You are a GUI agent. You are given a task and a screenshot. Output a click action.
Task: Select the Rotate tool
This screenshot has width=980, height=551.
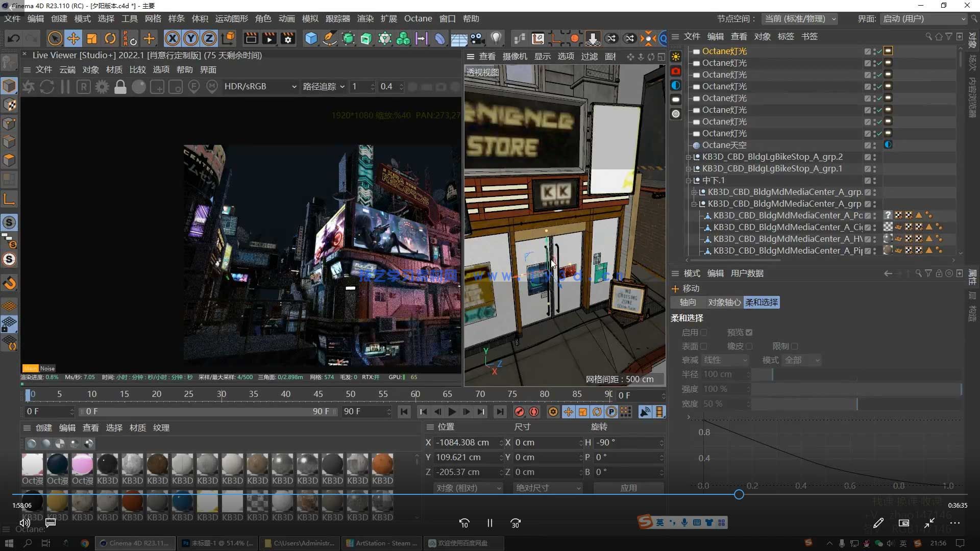click(x=110, y=38)
